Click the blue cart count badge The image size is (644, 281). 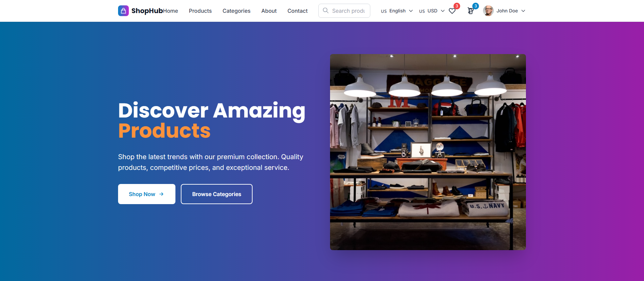click(x=476, y=6)
